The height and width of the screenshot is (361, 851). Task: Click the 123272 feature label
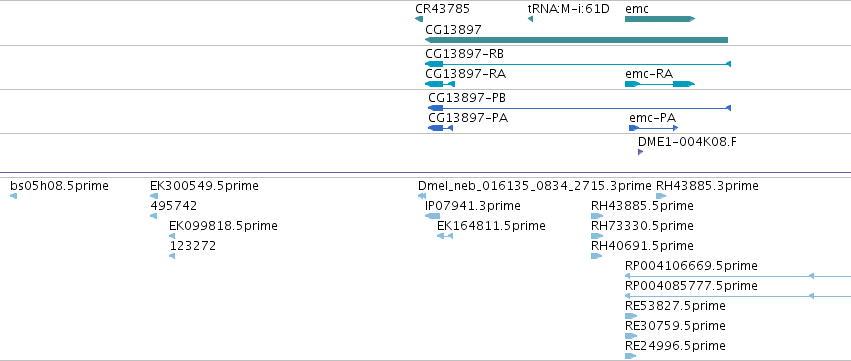pyautogui.click(x=193, y=246)
